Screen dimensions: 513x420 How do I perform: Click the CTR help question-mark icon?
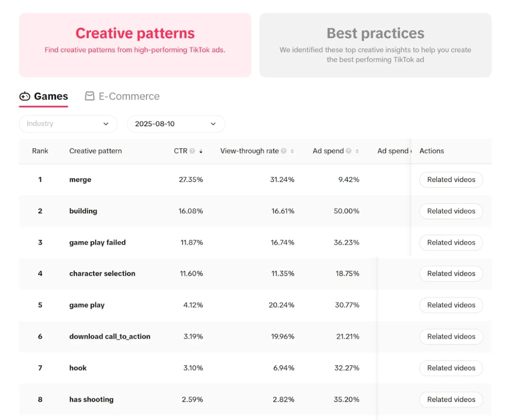[x=192, y=151]
